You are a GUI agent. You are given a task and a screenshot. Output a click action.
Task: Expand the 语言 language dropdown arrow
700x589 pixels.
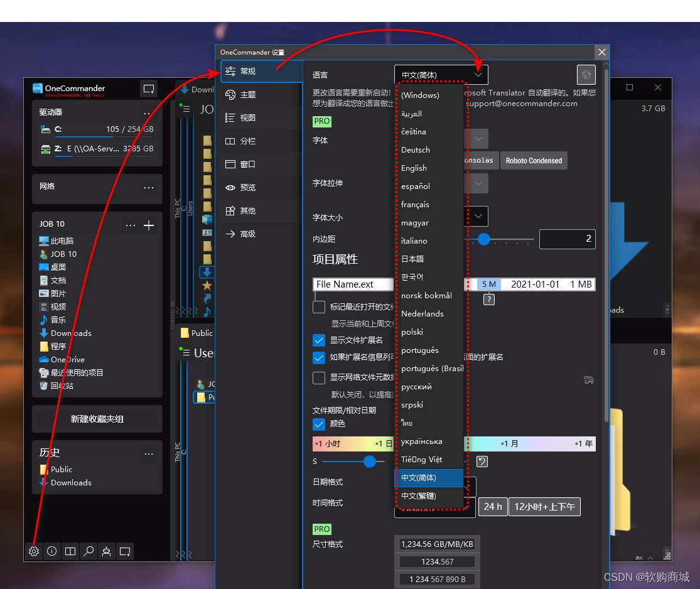pyautogui.click(x=478, y=75)
